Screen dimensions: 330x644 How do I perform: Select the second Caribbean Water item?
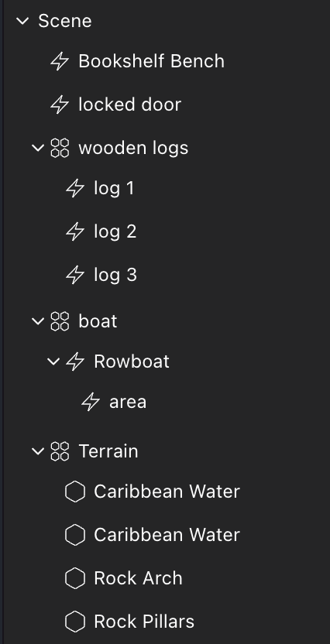(x=167, y=535)
